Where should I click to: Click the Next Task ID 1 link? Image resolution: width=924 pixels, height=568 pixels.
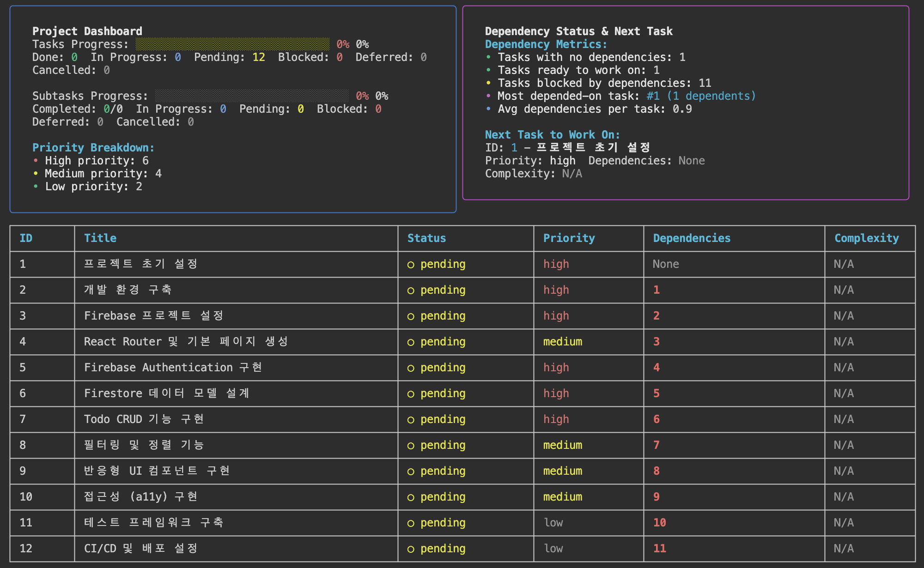pos(514,148)
